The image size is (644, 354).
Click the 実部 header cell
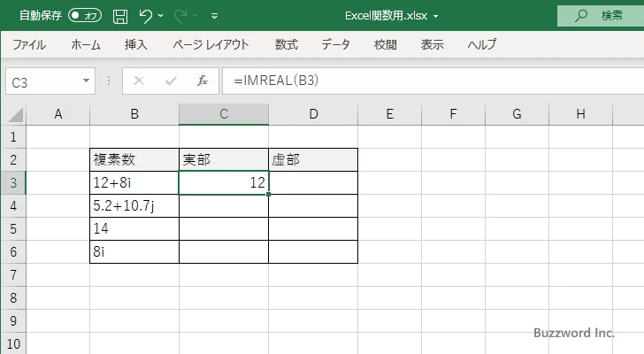coord(224,160)
